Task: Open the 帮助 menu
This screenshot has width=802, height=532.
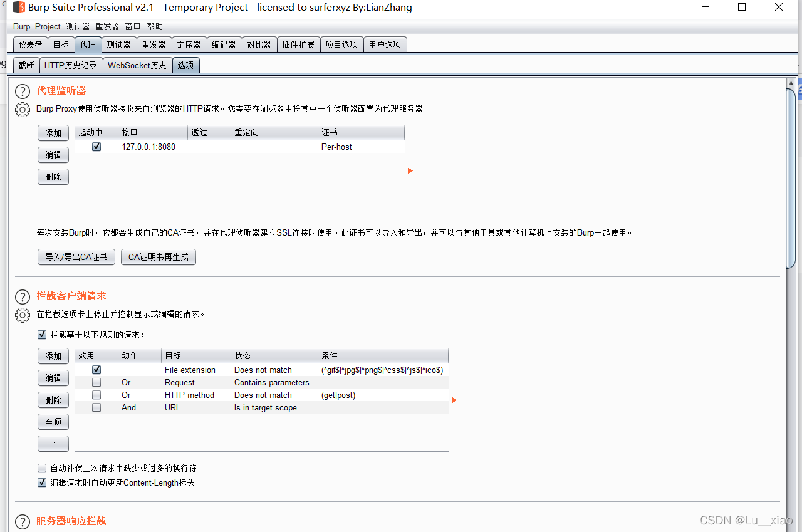Action: pyautogui.click(x=155, y=26)
